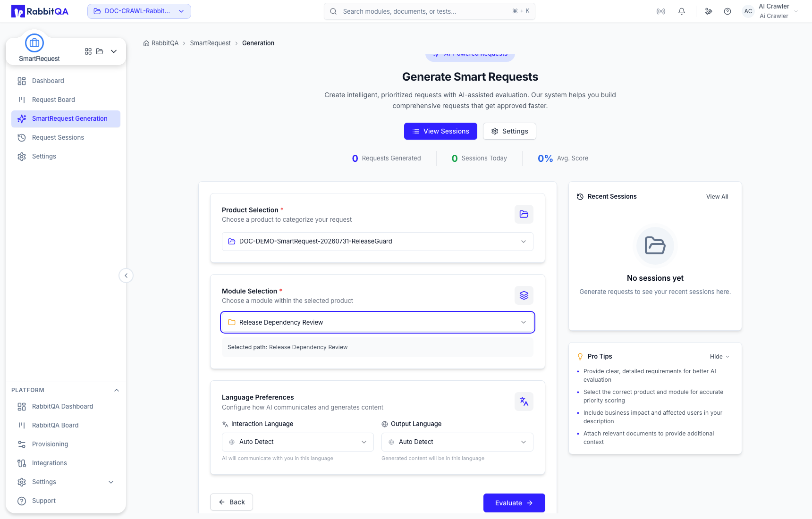Open the notifications bell

(x=682, y=11)
